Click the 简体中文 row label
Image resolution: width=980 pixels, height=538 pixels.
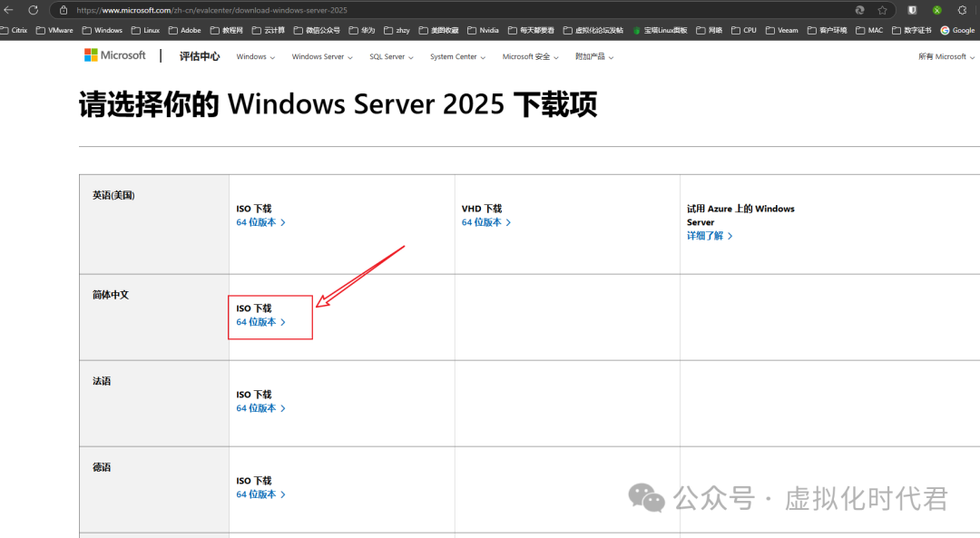111,295
